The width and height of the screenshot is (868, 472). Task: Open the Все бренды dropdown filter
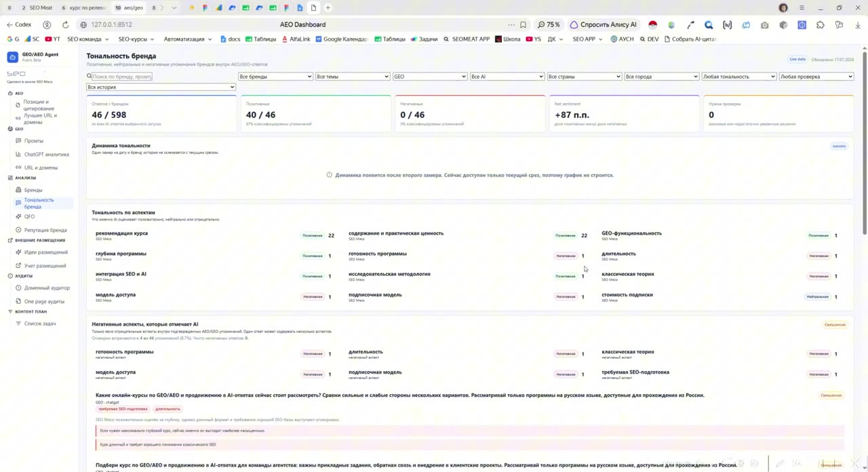pos(275,77)
